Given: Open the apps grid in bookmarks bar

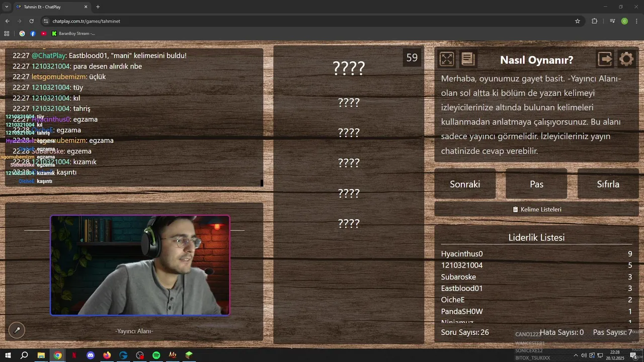Looking at the screenshot, I should [7, 34].
